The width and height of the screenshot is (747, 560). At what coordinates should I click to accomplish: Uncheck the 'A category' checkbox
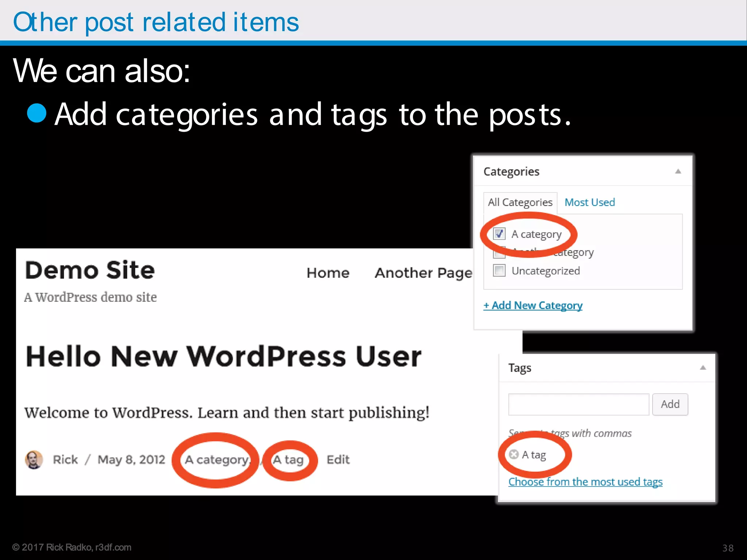(499, 234)
